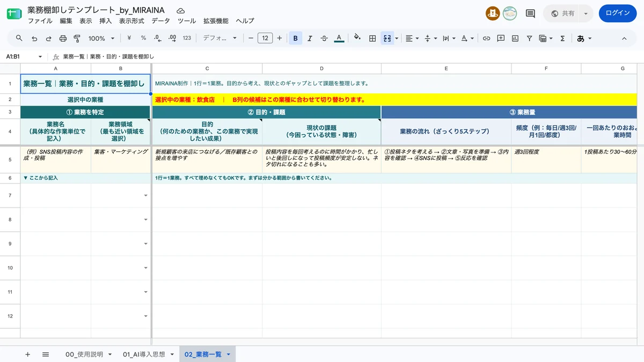Click the ログイン button
The image size is (644, 362).
pyautogui.click(x=618, y=13)
